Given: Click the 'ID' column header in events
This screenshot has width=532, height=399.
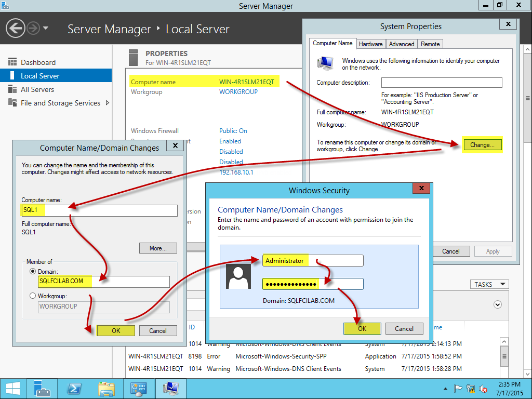Looking at the screenshot, I should pyautogui.click(x=192, y=327).
